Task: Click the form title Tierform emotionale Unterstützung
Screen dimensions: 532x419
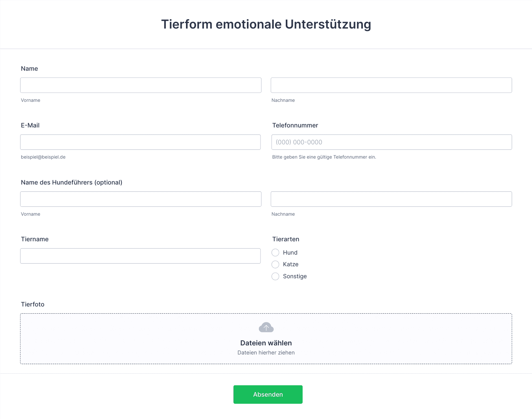Action: pyautogui.click(x=266, y=24)
